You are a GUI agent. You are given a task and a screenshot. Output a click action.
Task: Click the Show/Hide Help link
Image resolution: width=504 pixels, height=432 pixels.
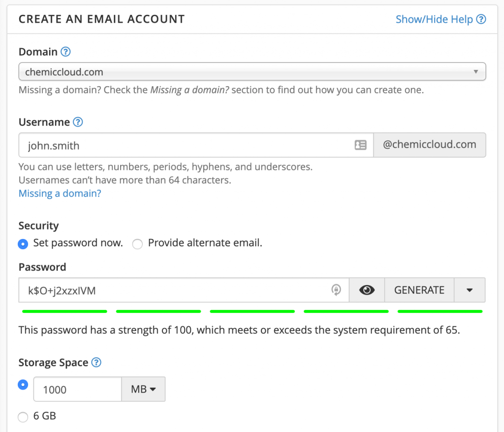click(434, 19)
